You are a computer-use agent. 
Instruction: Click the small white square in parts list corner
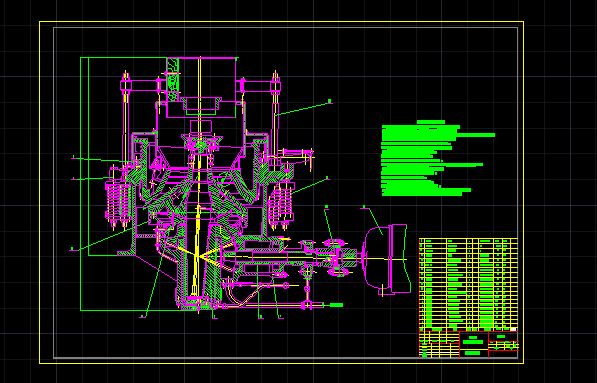pos(513,329)
